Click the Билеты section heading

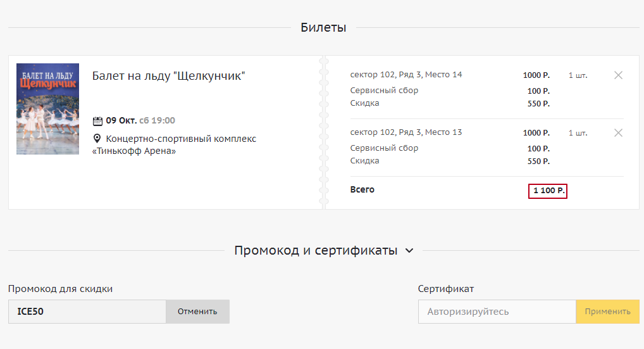click(323, 28)
